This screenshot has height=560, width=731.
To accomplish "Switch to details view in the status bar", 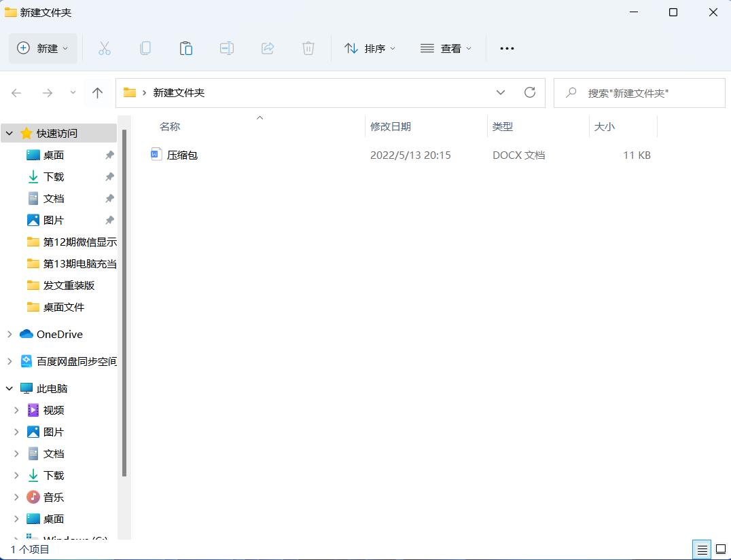I will pos(702,549).
